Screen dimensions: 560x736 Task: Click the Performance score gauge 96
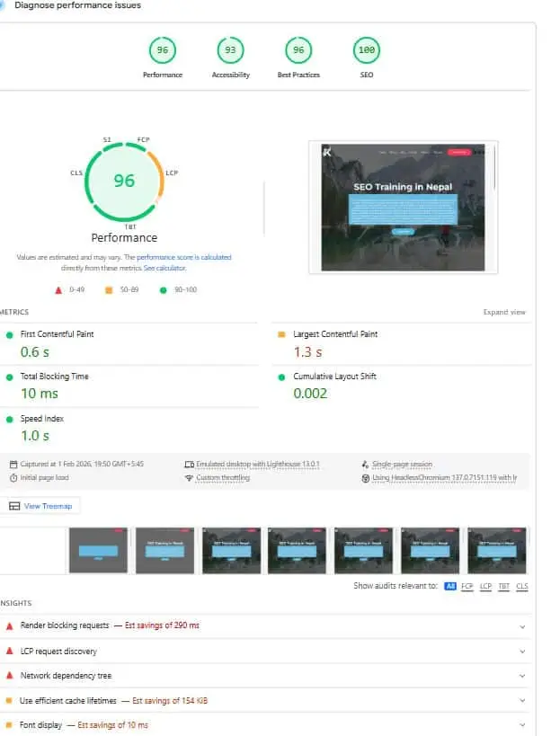[163, 50]
